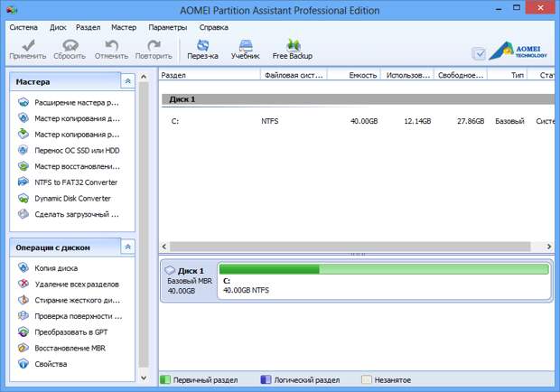
Task: Click the Копия диска icon
Action: tap(23, 267)
